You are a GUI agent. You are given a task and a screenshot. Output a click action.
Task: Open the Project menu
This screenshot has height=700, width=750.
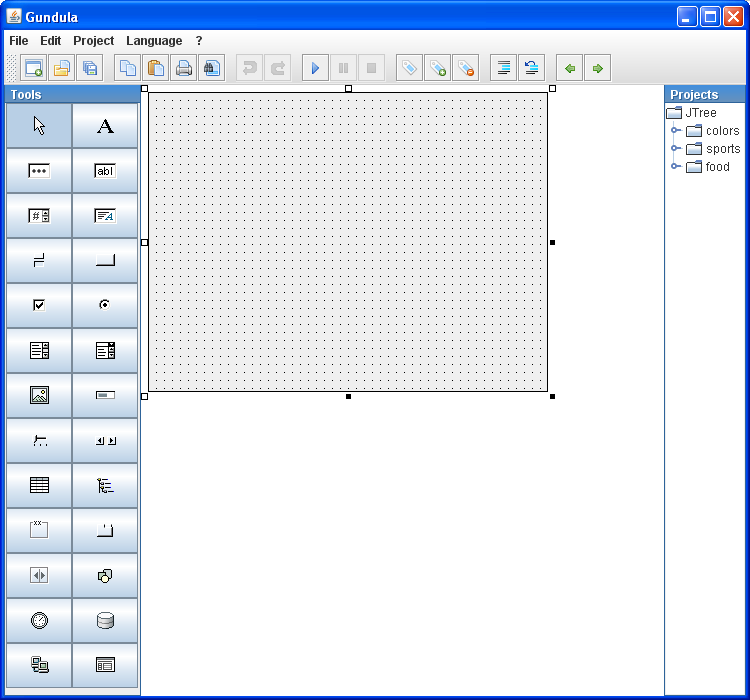(x=93, y=41)
